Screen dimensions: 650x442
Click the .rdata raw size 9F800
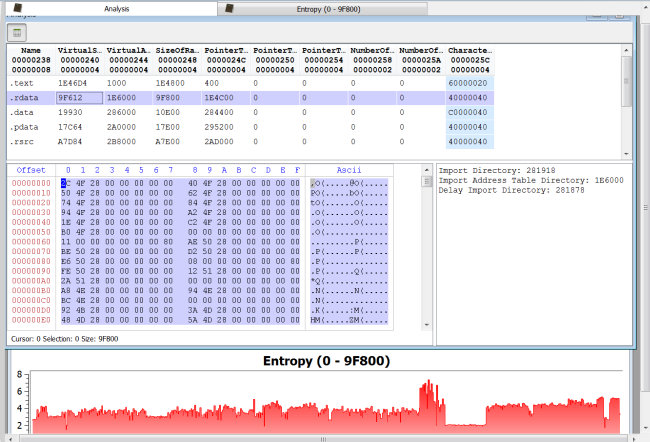coord(167,98)
